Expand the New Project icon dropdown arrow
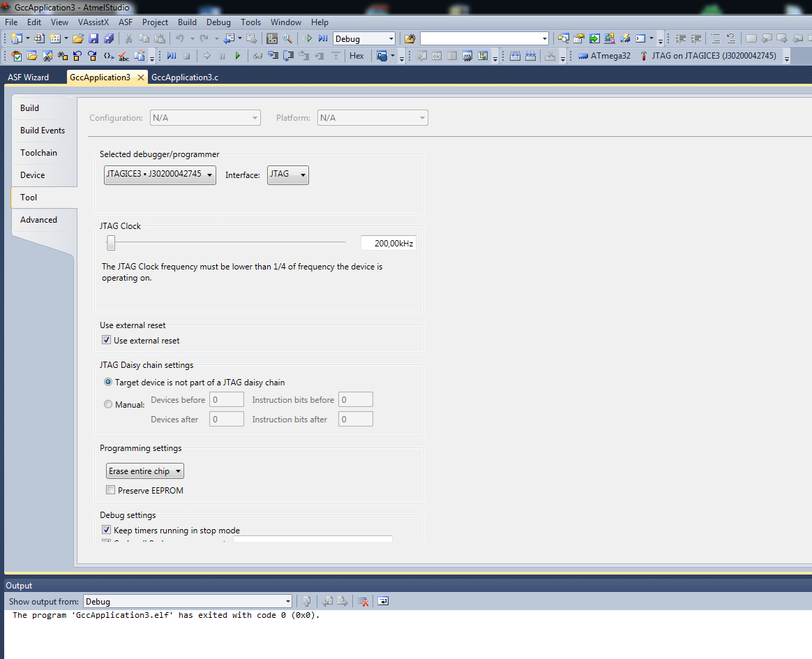Screen dimensions: 812x659 pyautogui.click(x=27, y=39)
